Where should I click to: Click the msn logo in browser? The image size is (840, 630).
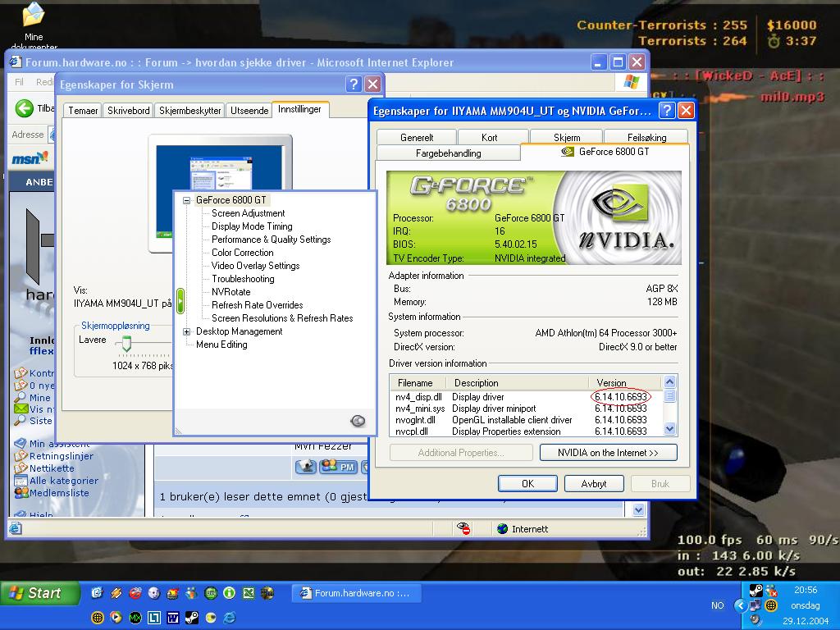(30, 158)
